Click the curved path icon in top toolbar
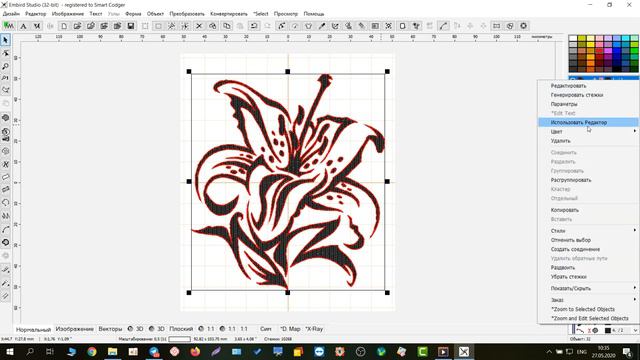Viewport: 640px width, 360px height. [443, 26]
